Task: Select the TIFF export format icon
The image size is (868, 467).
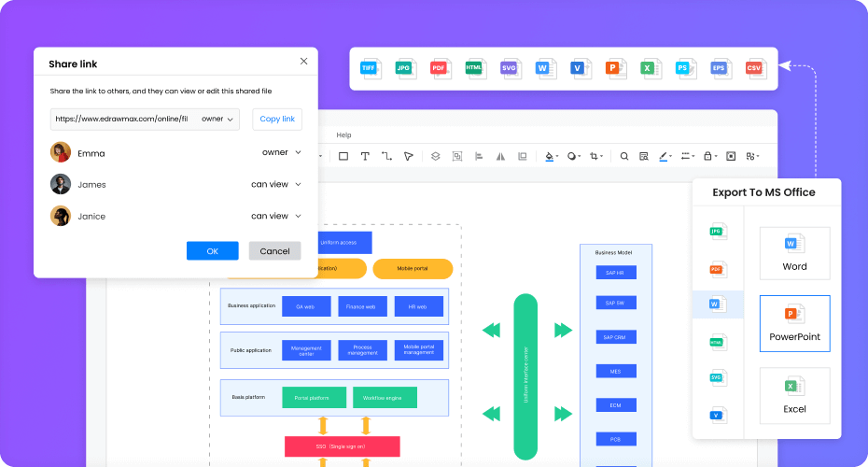Action: click(370, 69)
